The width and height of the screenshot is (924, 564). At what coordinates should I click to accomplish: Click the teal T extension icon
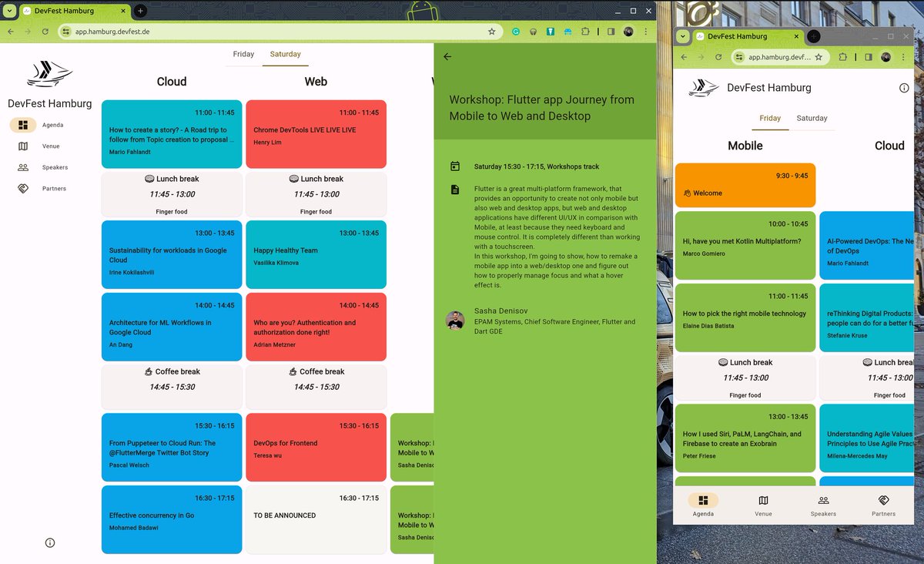(551, 32)
